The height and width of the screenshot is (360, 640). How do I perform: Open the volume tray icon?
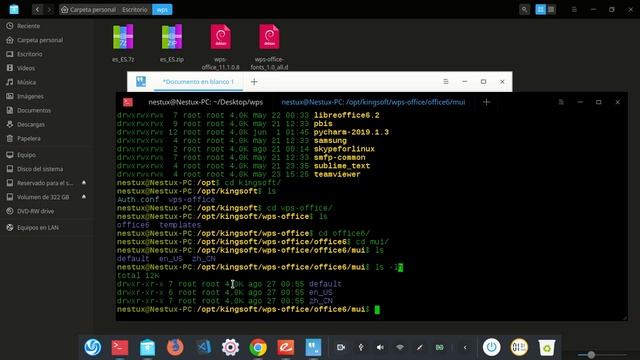[x=380, y=347]
